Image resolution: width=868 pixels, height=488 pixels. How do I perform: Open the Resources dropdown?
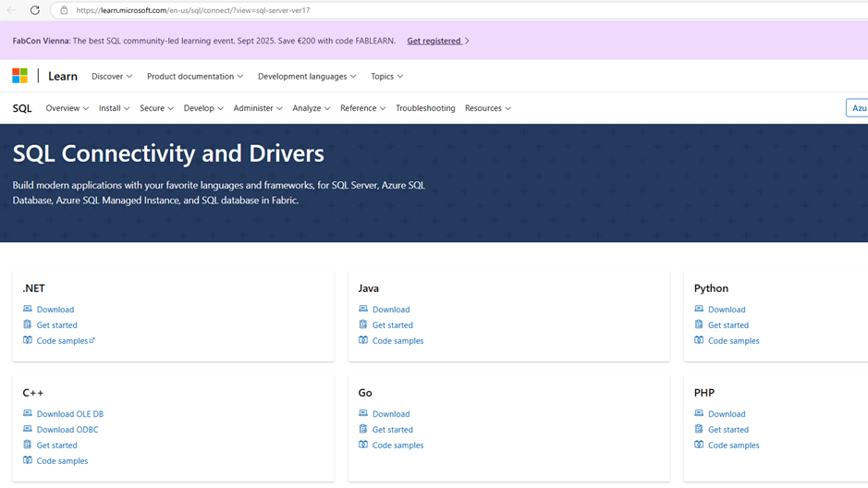488,108
